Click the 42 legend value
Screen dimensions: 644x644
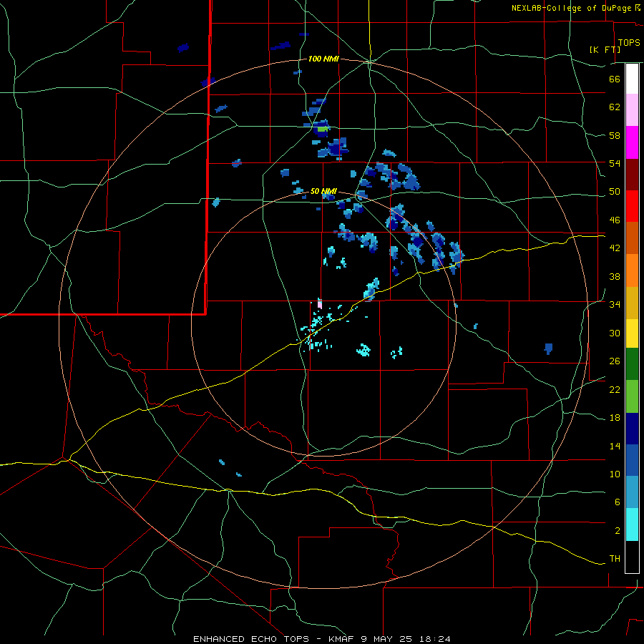(x=615, y=248)
